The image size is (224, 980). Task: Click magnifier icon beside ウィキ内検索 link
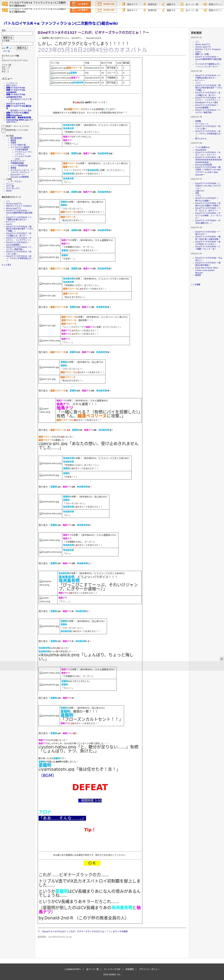pyautogui.click(x=39, y=931)
